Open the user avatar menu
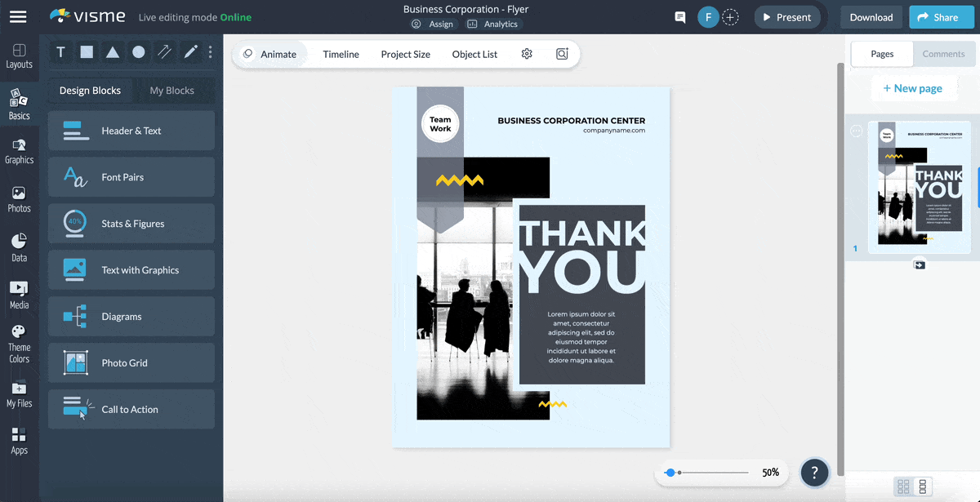This screenshot has width=980, height=502. tap(708, 16)
